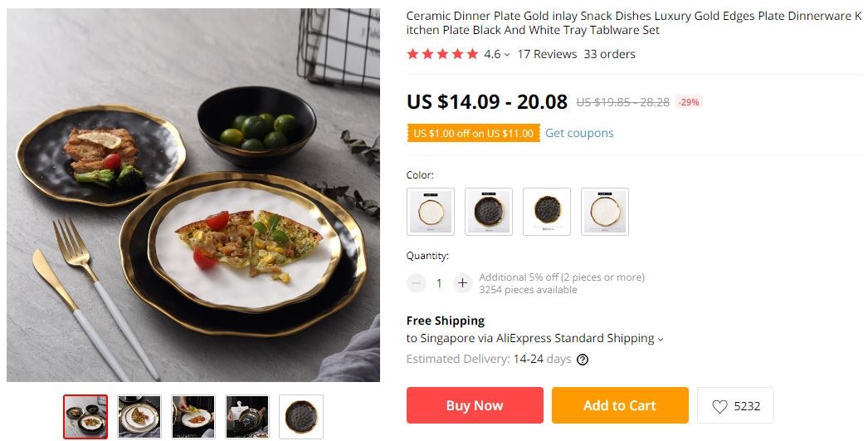Select the US $1.00 off coupon badge
Screen dimensions: 868x441
click(473, 133)
